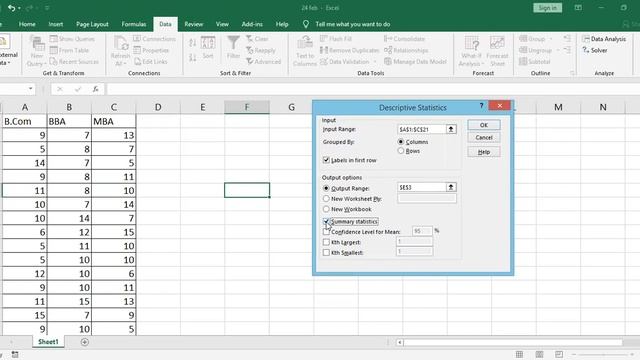Click Cancel in Descriptive Statistics dialog
Screen dimensions: 640x360
[484, 138]
